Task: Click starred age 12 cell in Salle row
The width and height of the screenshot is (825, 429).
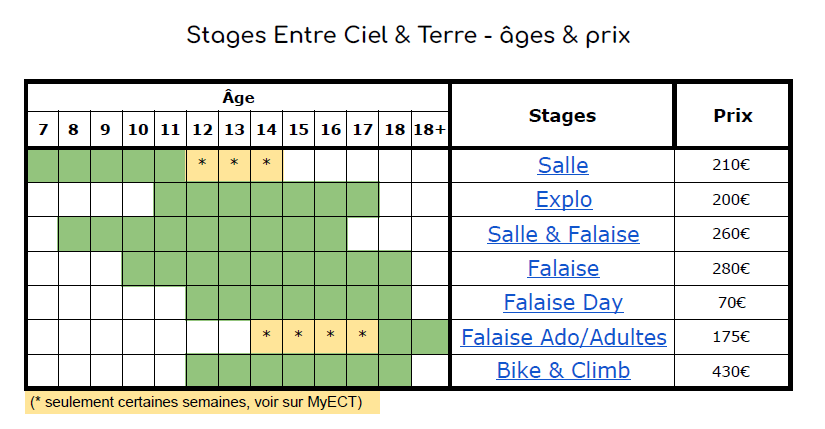Action: pyautogui.click(x=202, y=166)
